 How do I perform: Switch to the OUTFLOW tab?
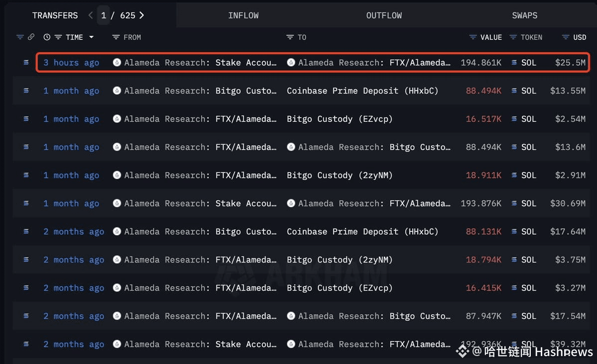pos(384,15)
